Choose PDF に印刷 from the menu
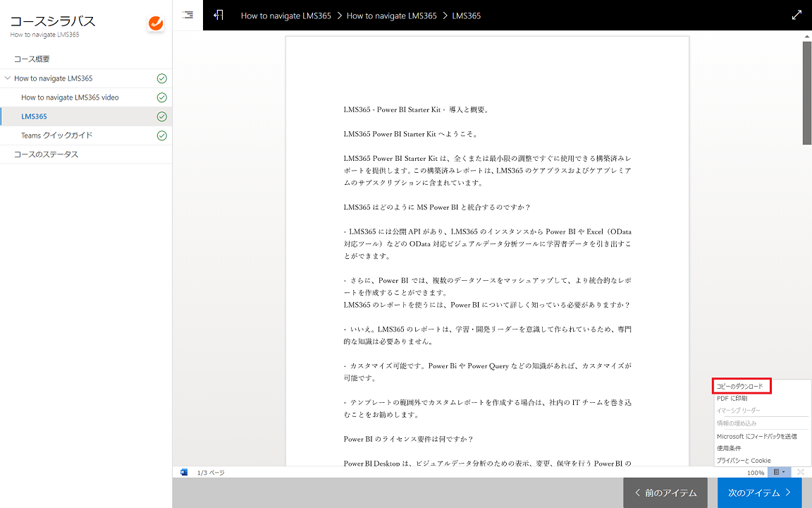 [x=734, y=398]
